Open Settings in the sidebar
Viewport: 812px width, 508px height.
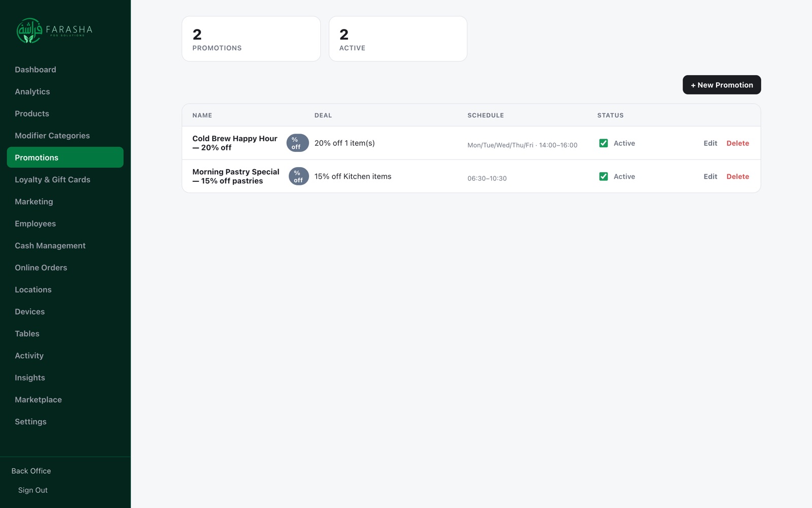(65, 422)
